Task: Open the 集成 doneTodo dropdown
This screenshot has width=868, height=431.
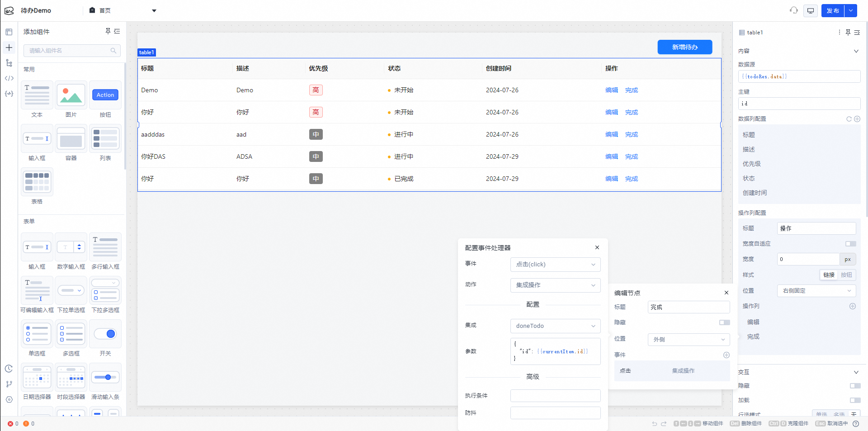Action: 556,326
